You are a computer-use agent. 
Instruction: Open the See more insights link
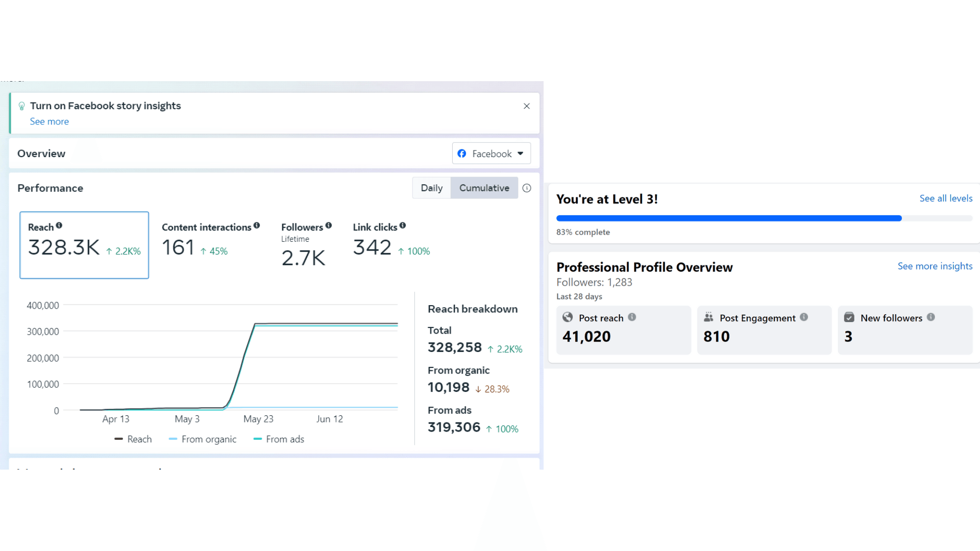tap(935, 266)
